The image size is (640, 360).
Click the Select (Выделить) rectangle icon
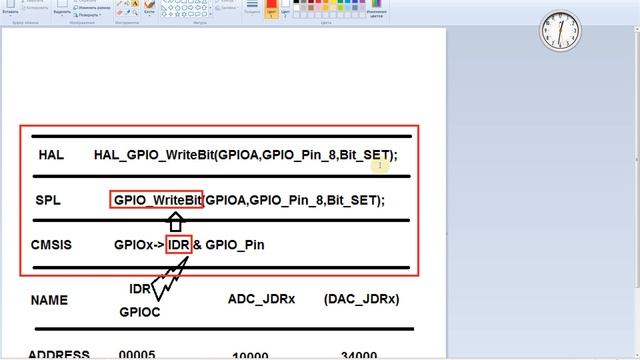tap(62, 3)
